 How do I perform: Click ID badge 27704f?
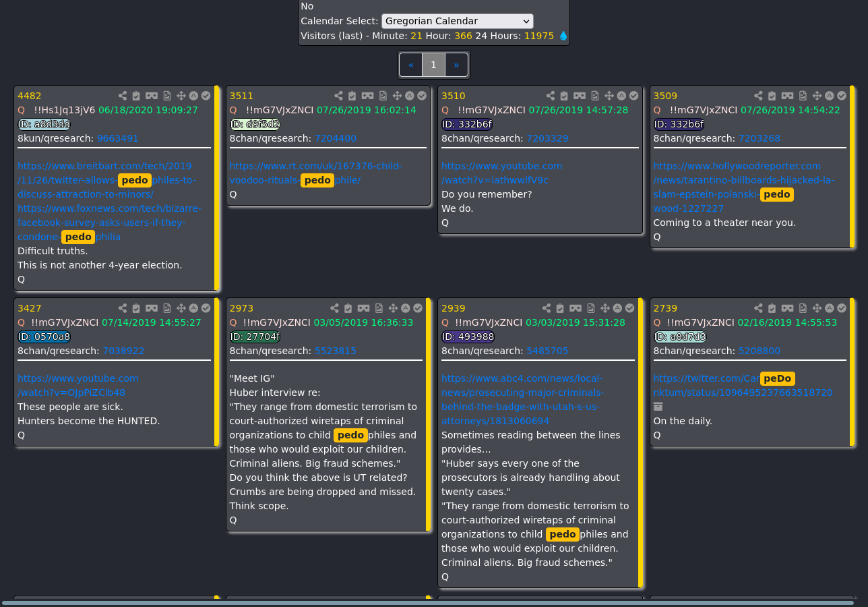(255, 337)
